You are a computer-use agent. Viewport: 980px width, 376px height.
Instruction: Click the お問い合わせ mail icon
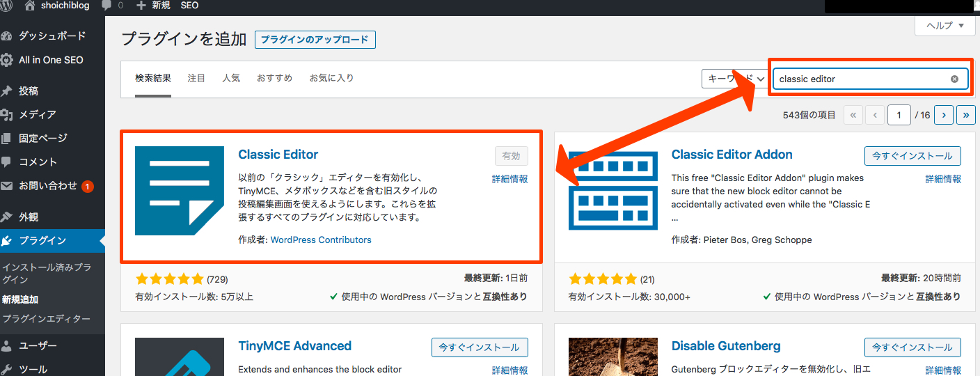click(6, 187)
